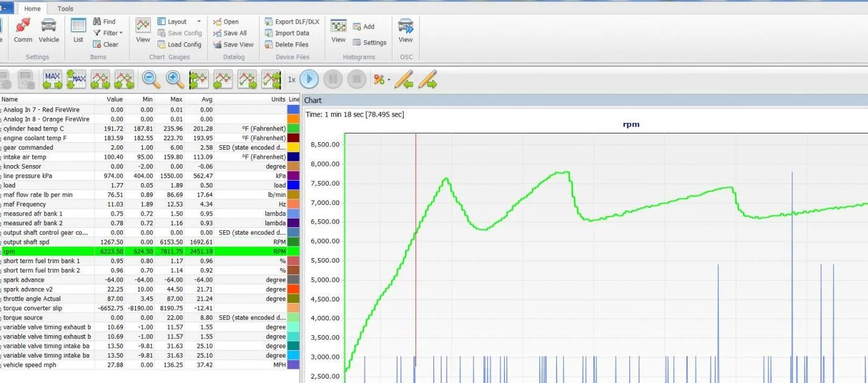868x383 pixels.
Task: Select the Home ribbon tab
Action: point(32,9)
